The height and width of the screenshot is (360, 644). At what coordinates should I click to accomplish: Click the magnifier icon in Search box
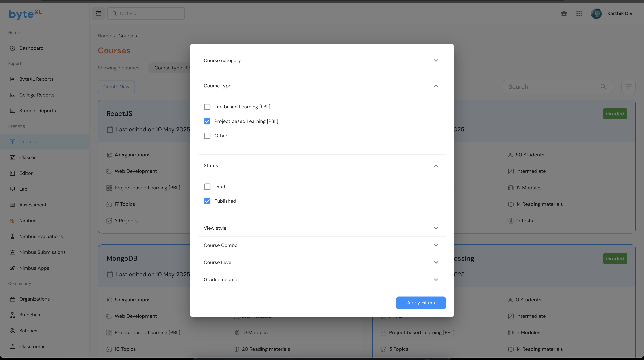click(x=603, y=87)
